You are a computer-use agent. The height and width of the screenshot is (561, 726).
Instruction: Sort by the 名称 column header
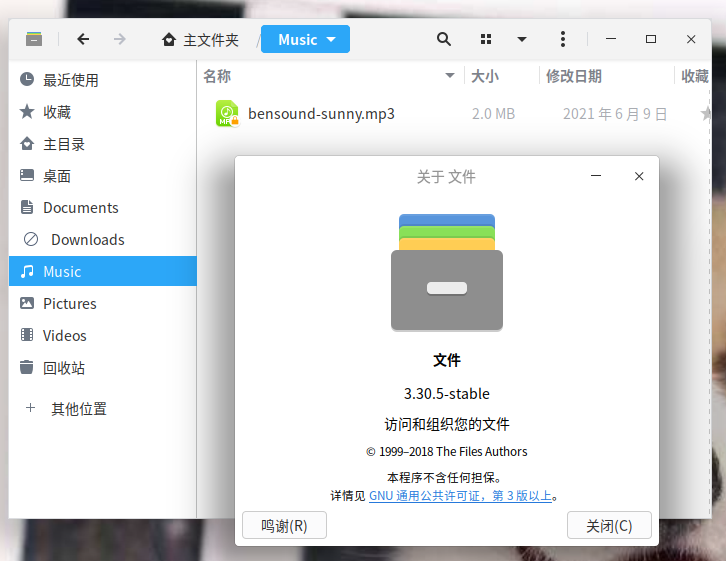pos(331,76)
